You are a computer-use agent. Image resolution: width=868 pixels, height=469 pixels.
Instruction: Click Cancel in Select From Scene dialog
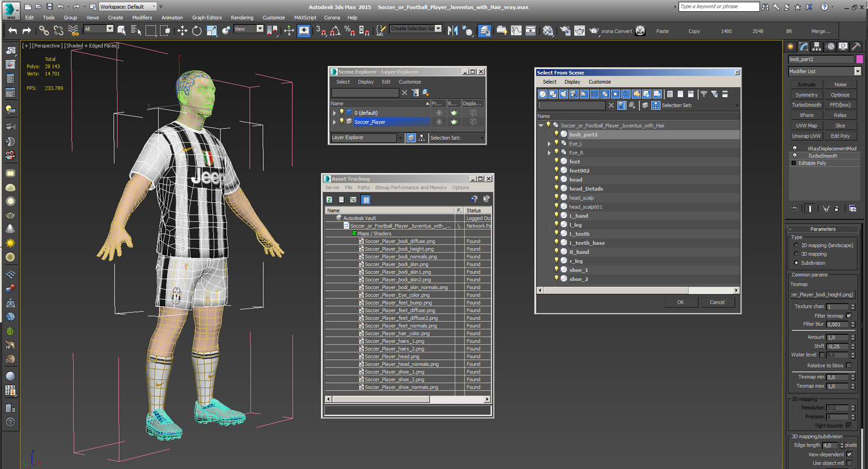[x=717, y=303]
